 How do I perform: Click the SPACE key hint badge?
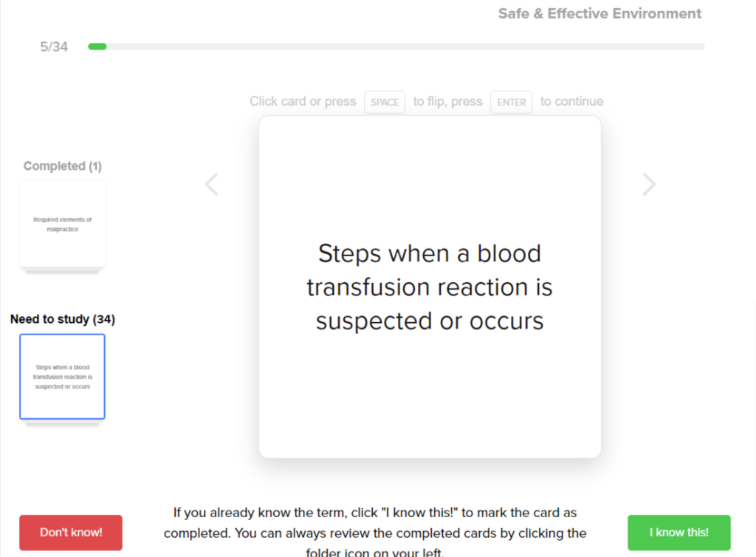384,102
